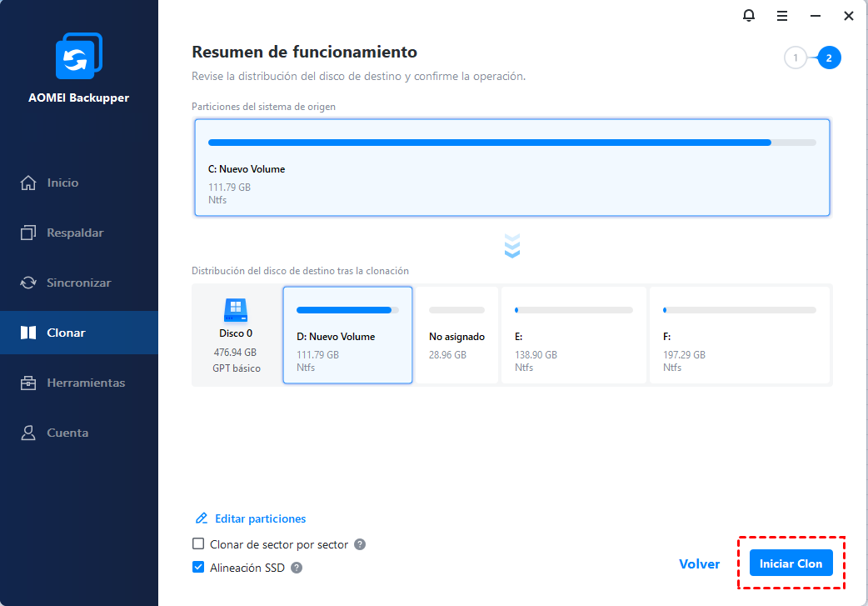This screenshot has height=606, width=868.
Task: Open Sincronizar in the sidebar
Action: coord(79,283)
